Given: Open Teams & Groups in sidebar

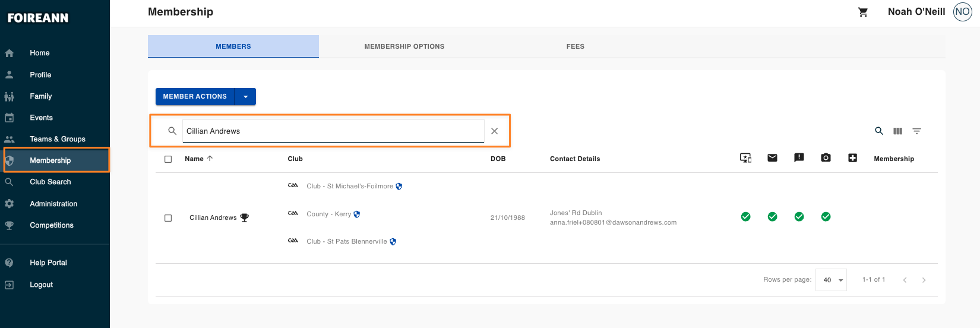Looking at the screenshot, I should [58, 139].
